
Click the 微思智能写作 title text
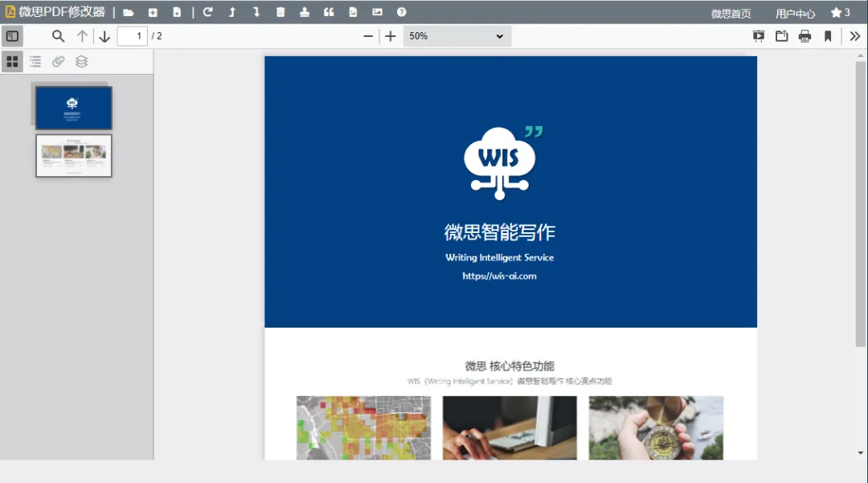(x=499, y=231)
